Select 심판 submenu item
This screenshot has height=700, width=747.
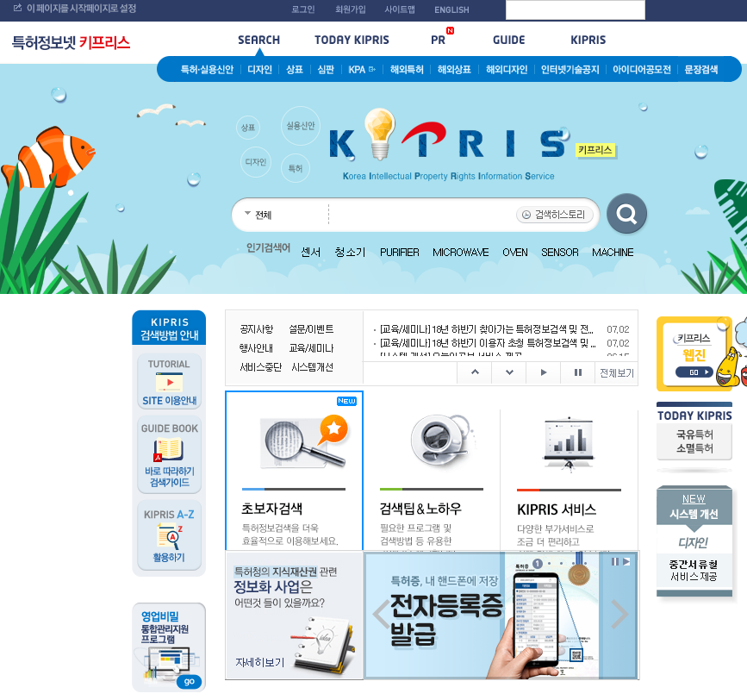click(x=326, y=70)
